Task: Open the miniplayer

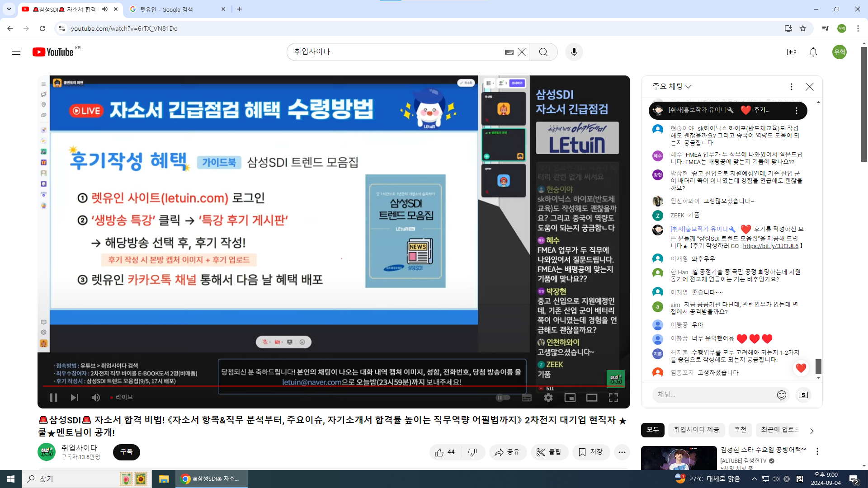Action: coord(570,398)
